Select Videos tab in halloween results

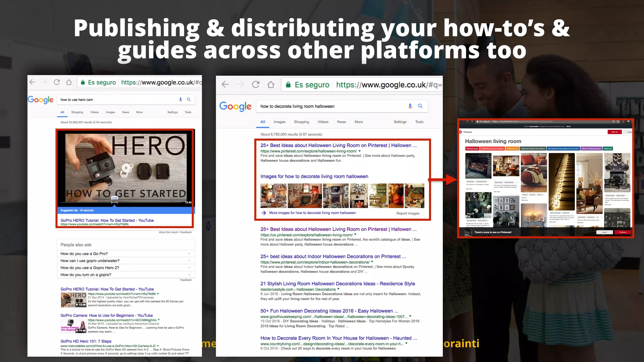(x=323, y=122)
